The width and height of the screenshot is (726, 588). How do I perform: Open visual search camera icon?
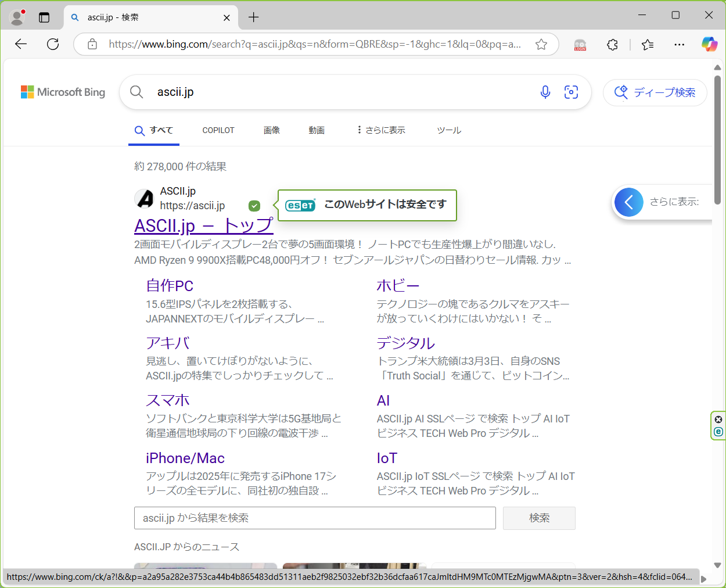571,92
